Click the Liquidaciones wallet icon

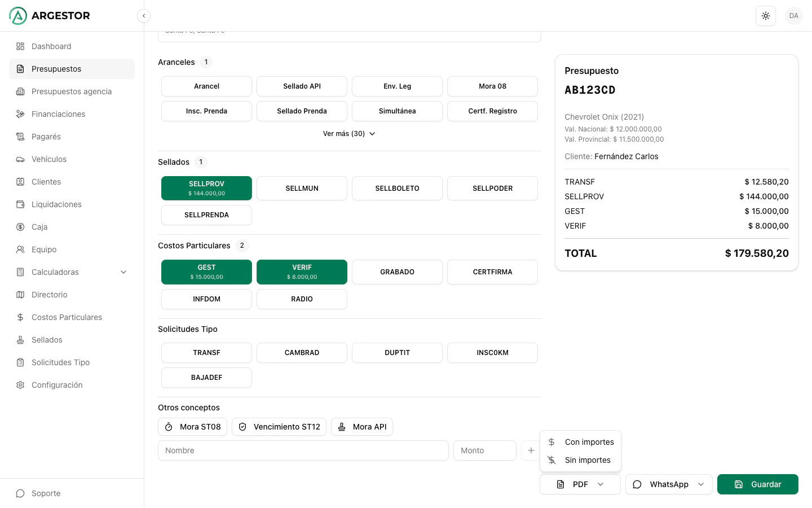(20, 204)
